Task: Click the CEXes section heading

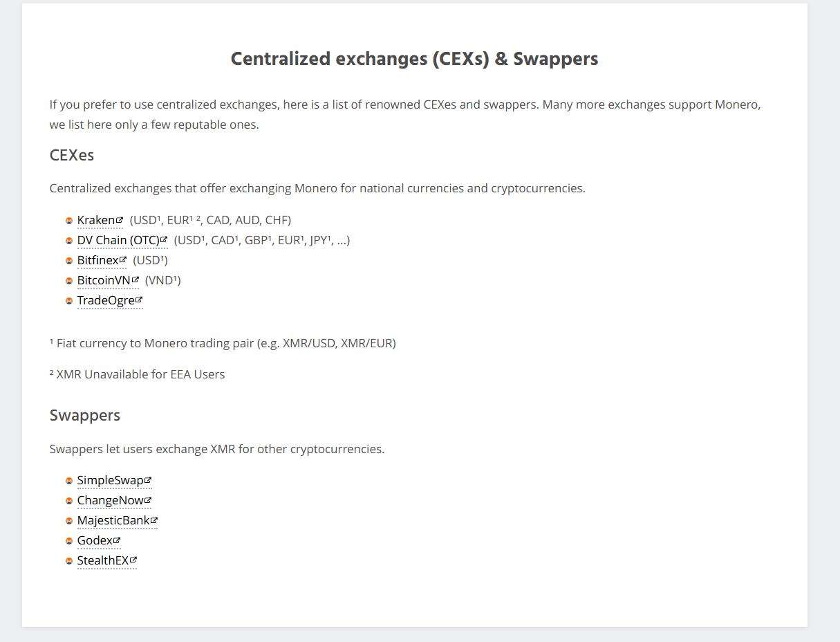Action: [x=72, y=155]
